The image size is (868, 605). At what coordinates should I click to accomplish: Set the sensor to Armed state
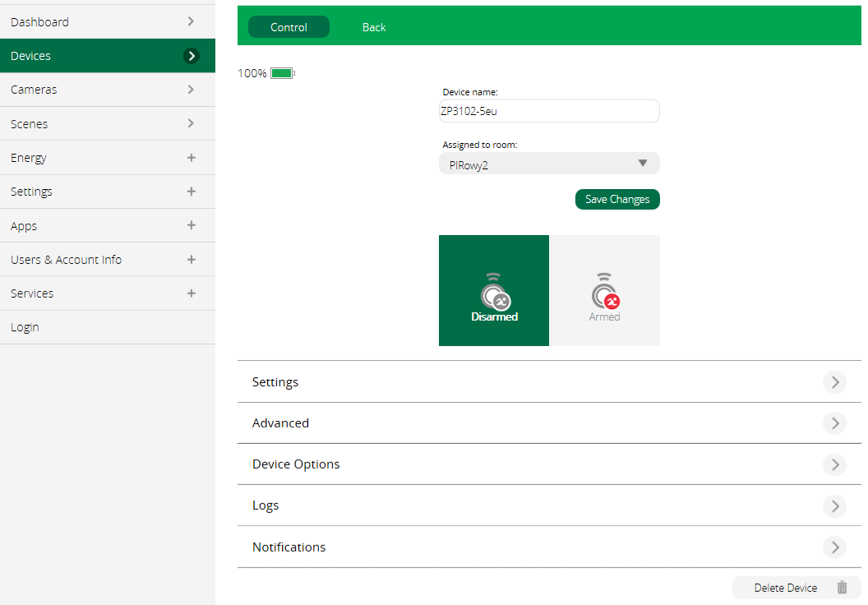604,316
